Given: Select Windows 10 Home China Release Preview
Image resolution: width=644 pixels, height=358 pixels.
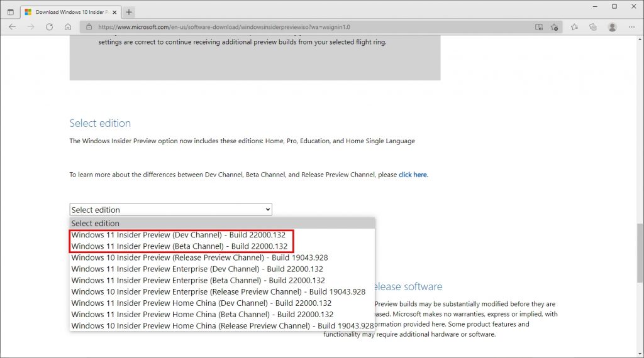Looking at the screenshot, I should [x=222, y=325].
